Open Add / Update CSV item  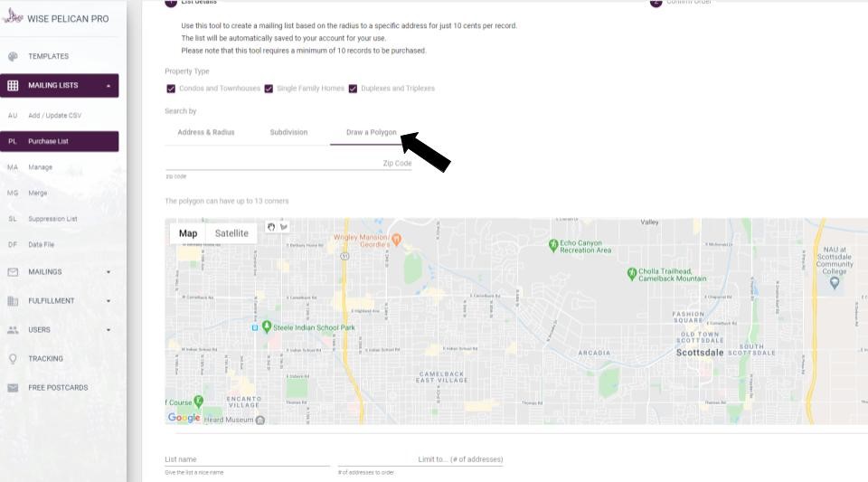(x=60, y=116)
